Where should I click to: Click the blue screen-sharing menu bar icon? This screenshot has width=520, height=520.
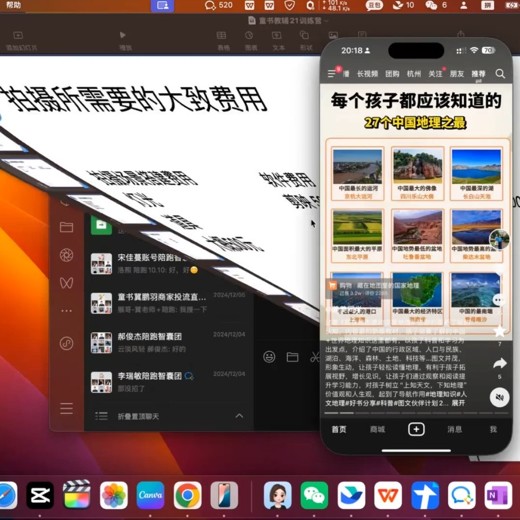tap(162, 5)
